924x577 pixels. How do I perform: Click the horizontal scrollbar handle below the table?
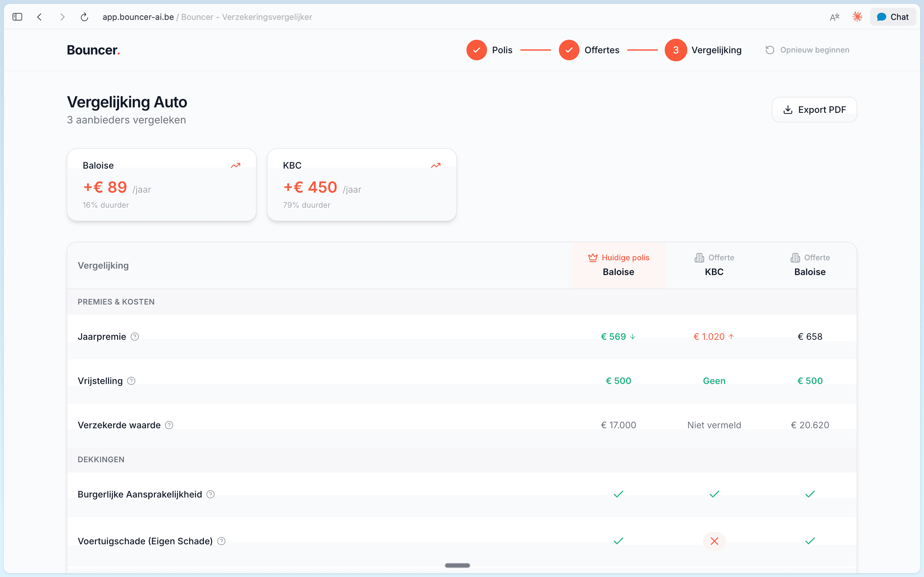coord(458,565)
